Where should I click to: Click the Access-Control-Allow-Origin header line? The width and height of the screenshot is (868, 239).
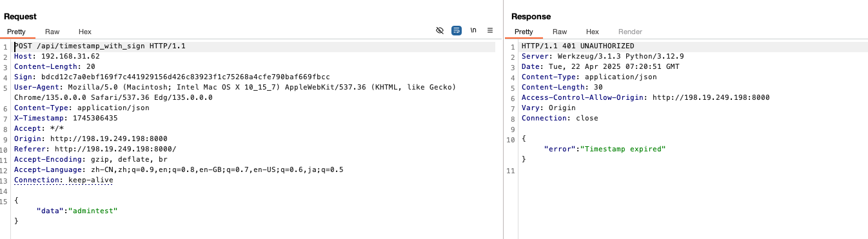point(646,98)
